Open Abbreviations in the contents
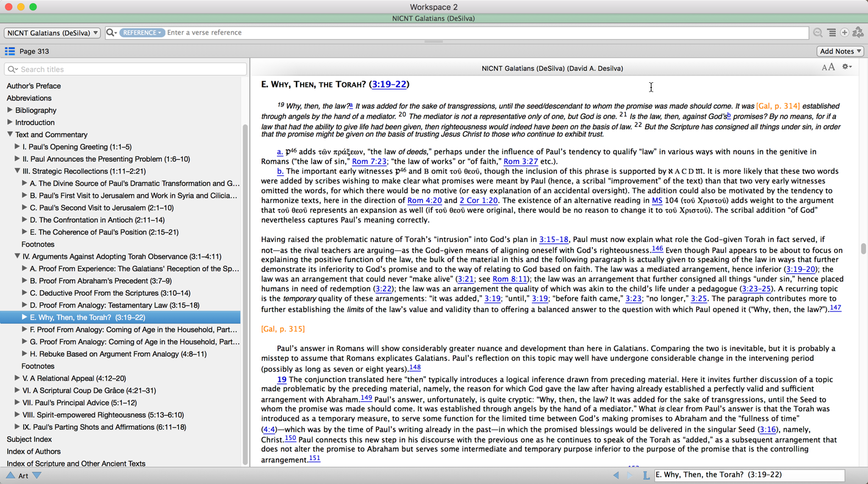This screenshot has height=484, width=868. pyautogui.click(x=29, y=98)
